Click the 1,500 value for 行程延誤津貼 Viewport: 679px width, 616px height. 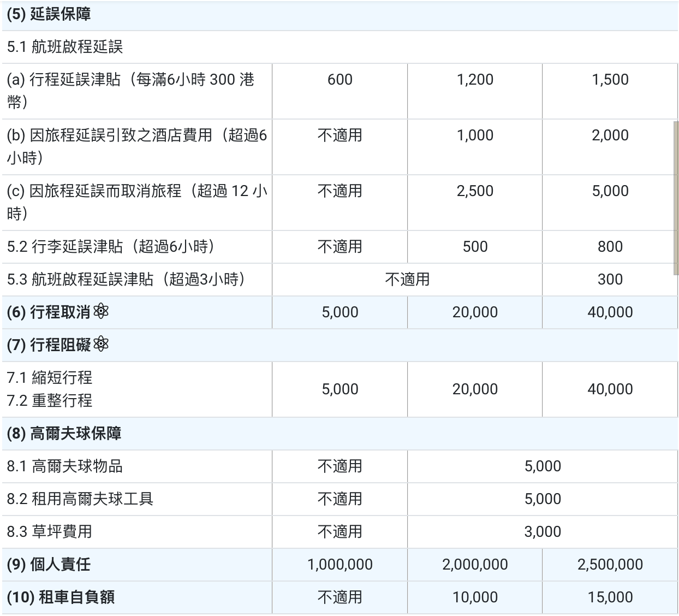click(x=610, y=80)
